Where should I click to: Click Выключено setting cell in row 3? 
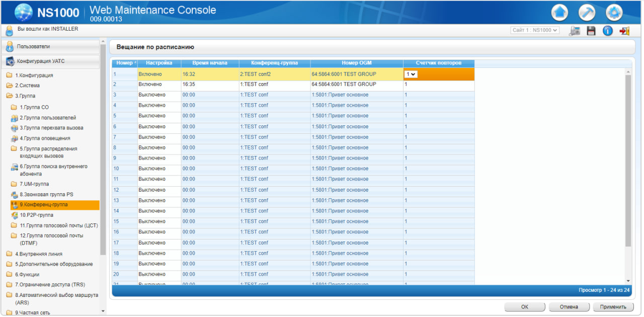(159, 95)
